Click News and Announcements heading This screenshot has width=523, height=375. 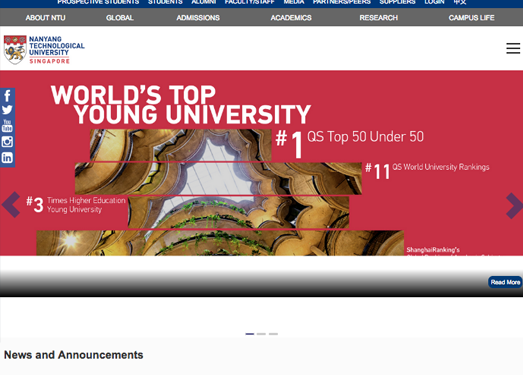click(x=73, y=355)
